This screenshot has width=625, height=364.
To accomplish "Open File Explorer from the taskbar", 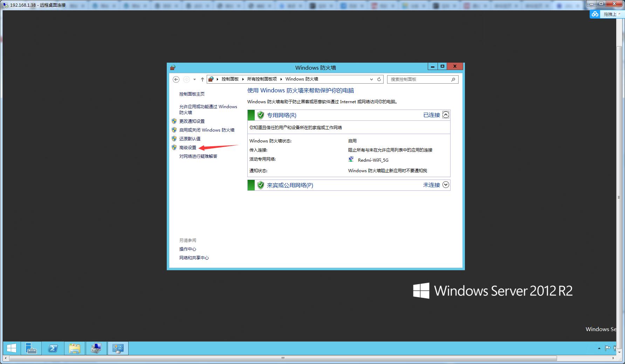I will coord(75,348).
